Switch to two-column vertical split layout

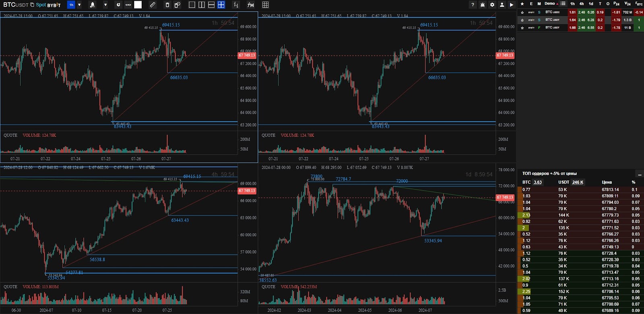(202, 5)
